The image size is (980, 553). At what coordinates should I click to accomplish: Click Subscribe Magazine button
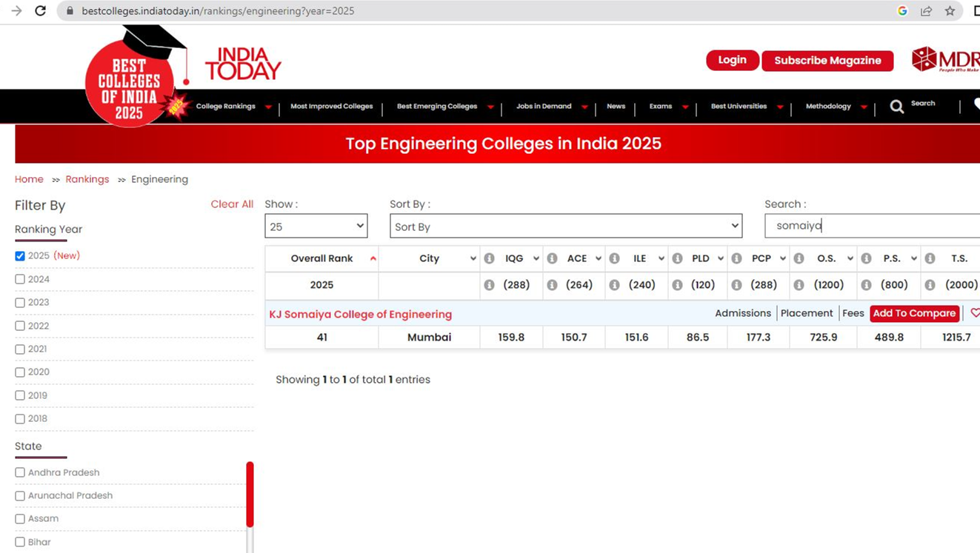[x=827, y=61]
